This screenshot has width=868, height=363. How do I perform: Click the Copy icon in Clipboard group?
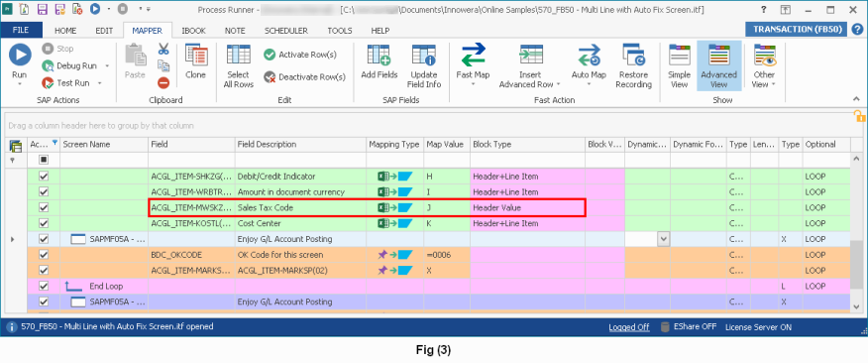click(x=163, y=65)
